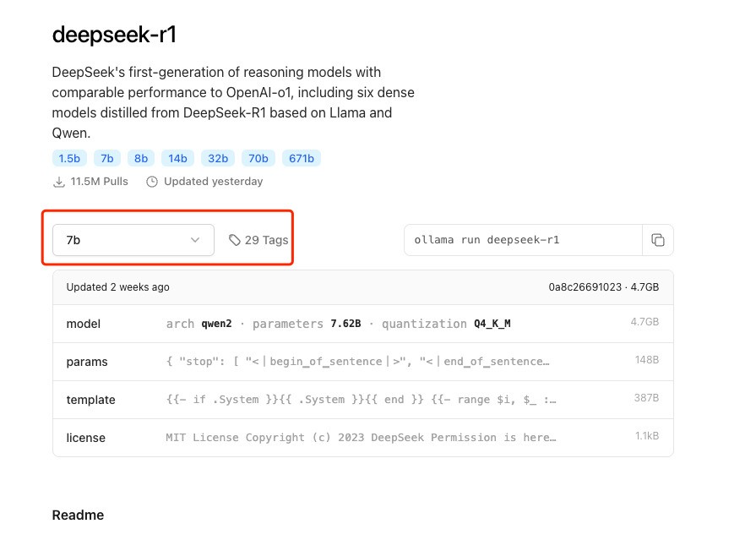Click the chevron arrow in the 7b selector
Viewport: 756px width, 540px height.
pyautogui.click(x=195, y=240)
